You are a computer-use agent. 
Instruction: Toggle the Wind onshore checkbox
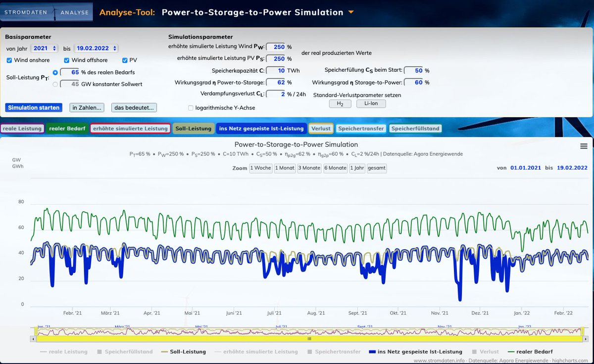pyautogui.click(x=10, y=60)
